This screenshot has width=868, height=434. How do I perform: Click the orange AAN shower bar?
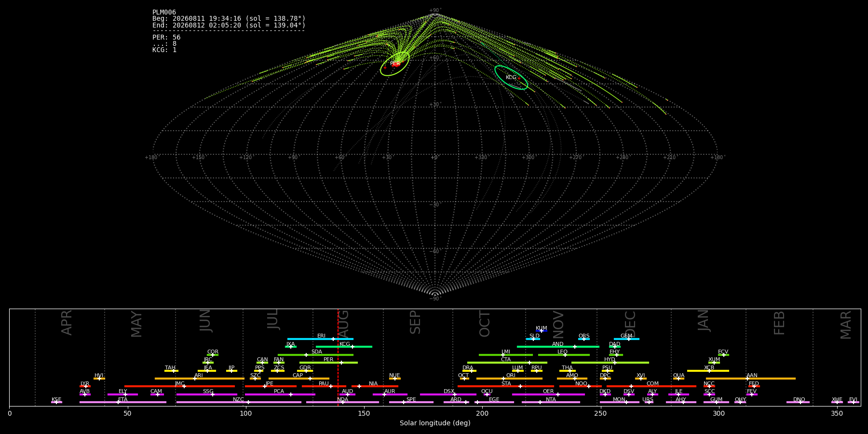tap(751, 379)
